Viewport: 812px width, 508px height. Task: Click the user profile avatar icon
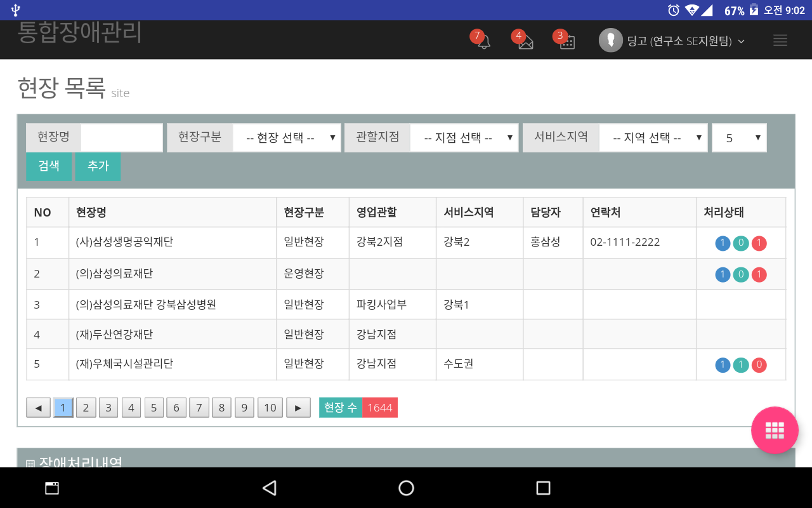(610, 41)
